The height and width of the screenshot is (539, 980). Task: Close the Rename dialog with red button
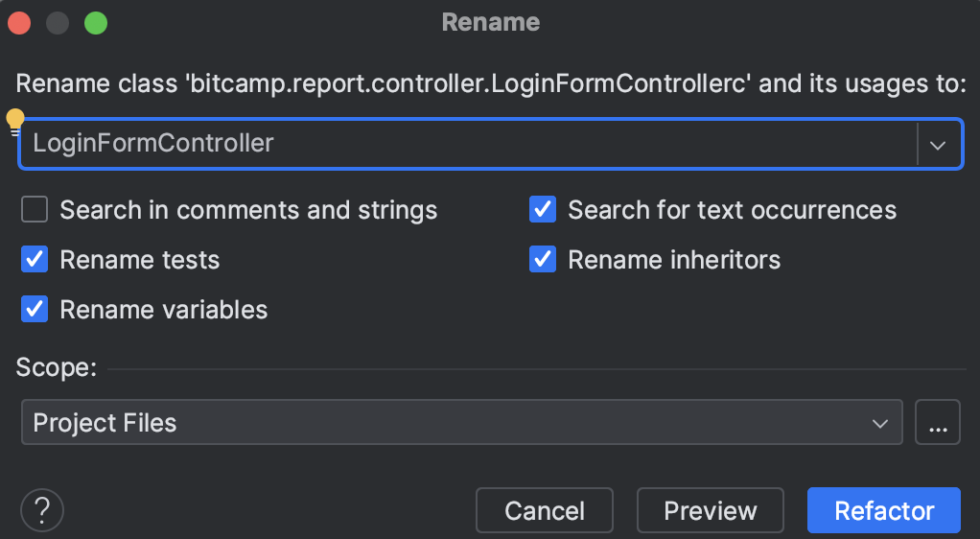coord(19,22)
